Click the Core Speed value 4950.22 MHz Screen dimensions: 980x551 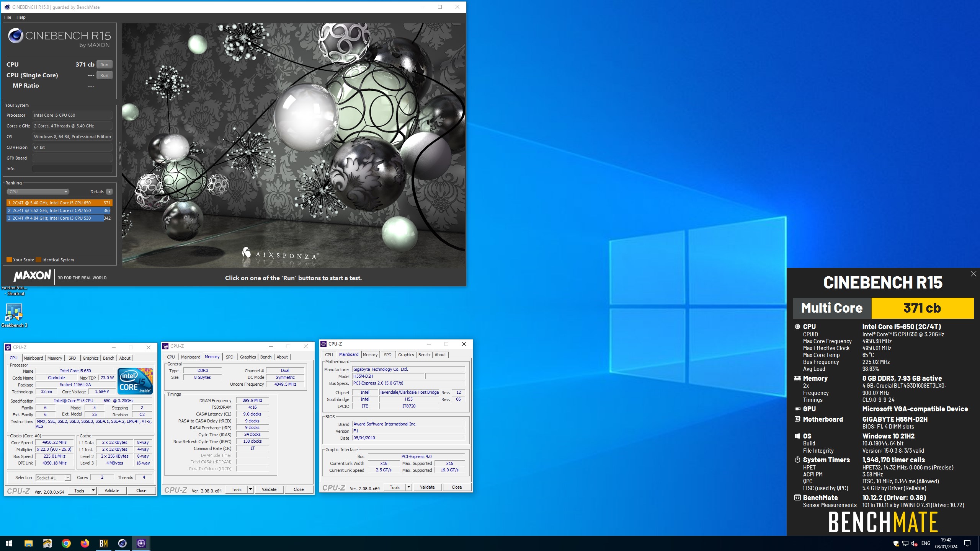pyautogui.click(x=54, y=442)
